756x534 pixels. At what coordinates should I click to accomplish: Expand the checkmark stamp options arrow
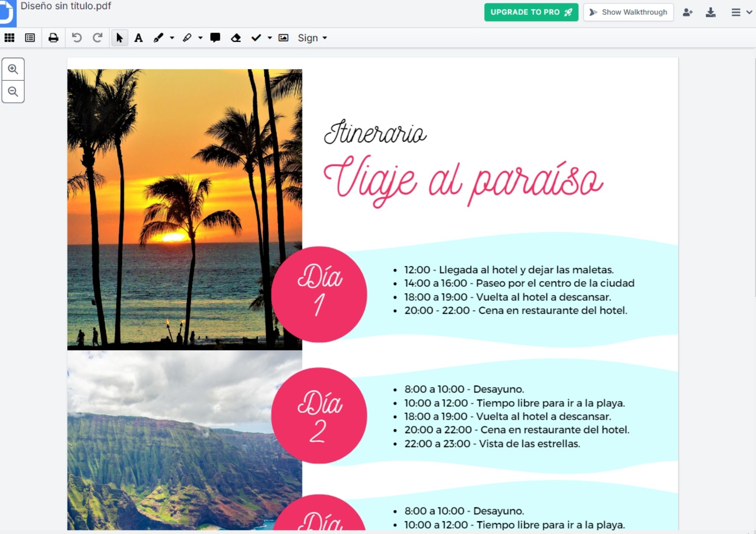coord(270,38)
